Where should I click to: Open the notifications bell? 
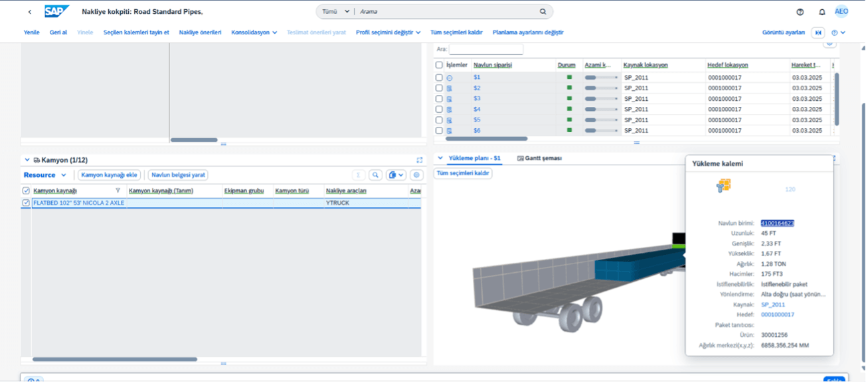822,12
